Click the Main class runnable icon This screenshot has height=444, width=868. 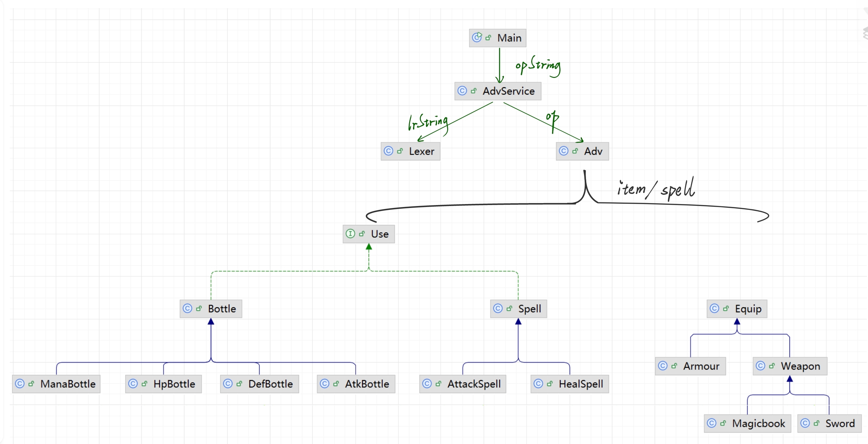(x=477, y=37)
